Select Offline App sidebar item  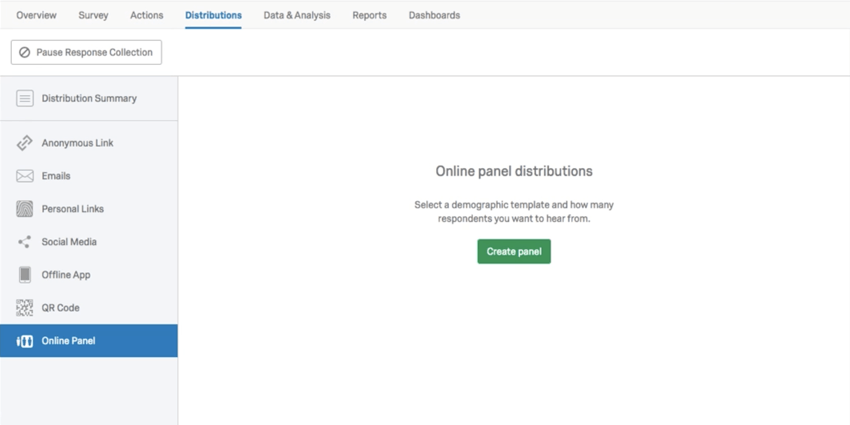coord(89,275)
